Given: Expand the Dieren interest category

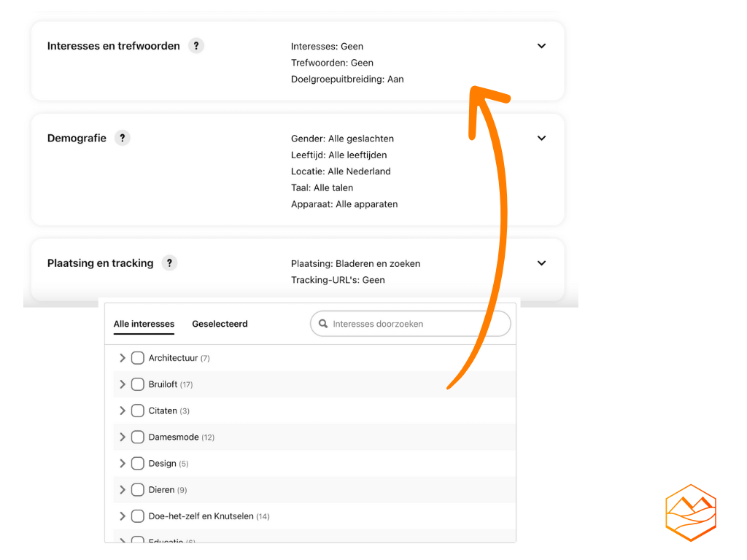Looking at the screenshot, I should click(x=123, y=489).
